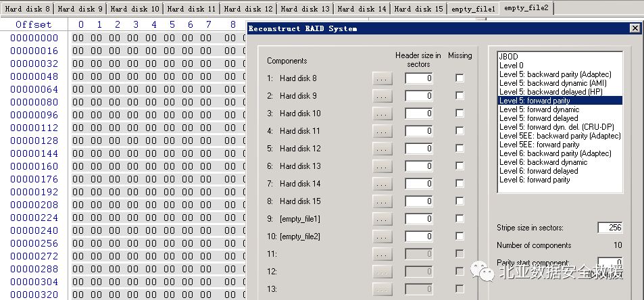
Task: Open the Hard disk 11 tab
Action: (191, 9)
